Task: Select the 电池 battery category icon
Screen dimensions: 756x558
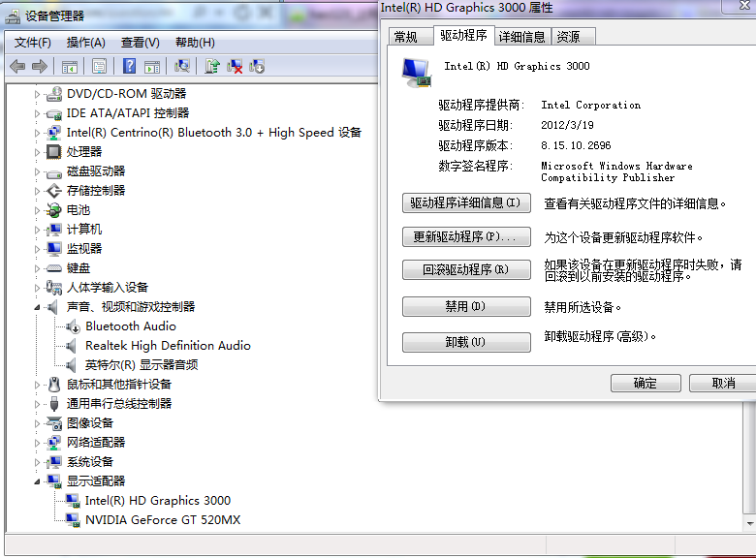Action: [x=54, y=210]
